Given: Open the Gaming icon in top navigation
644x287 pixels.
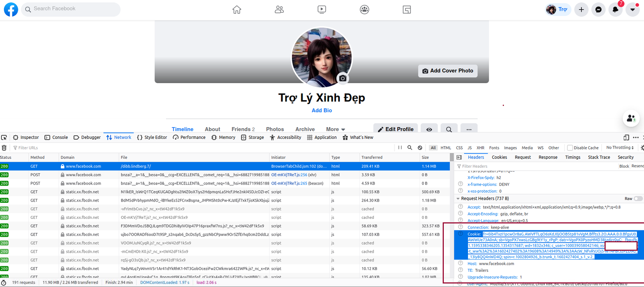Looking at the screenshot, I should point(407,9).
